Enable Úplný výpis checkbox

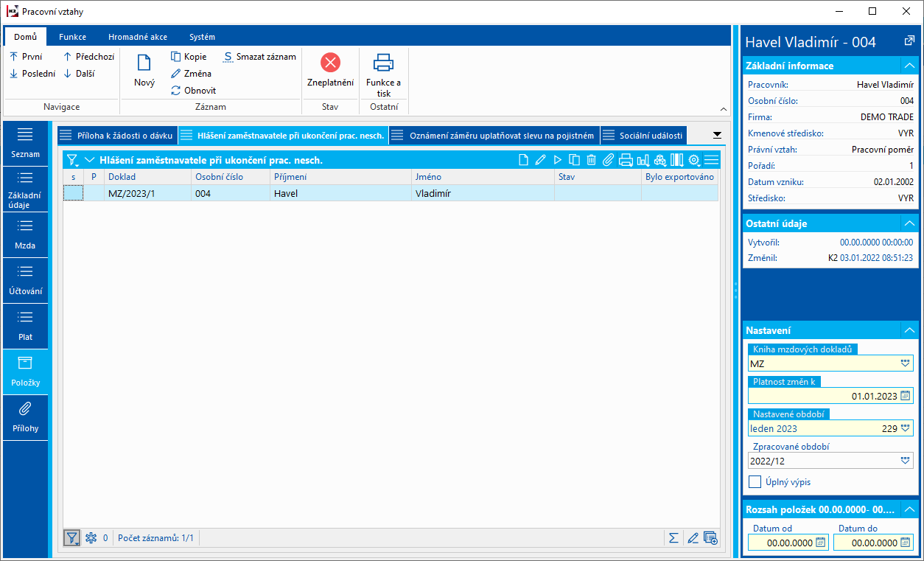tap(755, 482)
